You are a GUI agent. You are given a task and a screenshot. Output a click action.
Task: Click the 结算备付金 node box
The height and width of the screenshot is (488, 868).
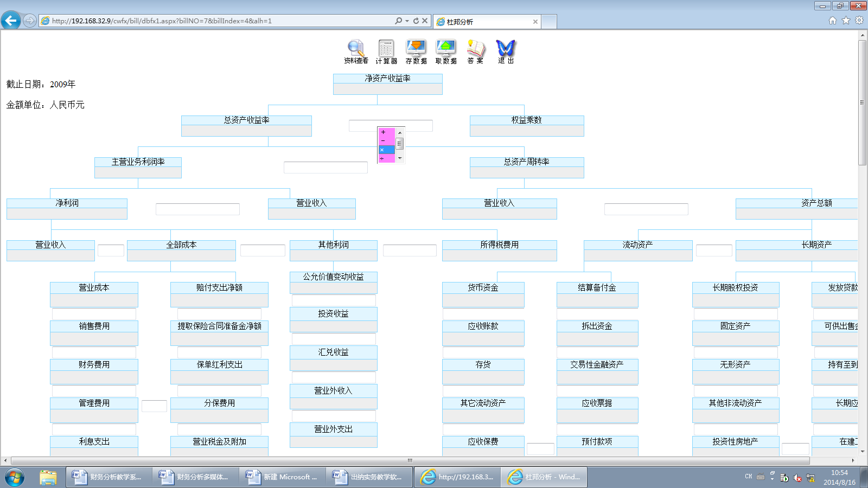pyautogui.click(x=597, y=294)
